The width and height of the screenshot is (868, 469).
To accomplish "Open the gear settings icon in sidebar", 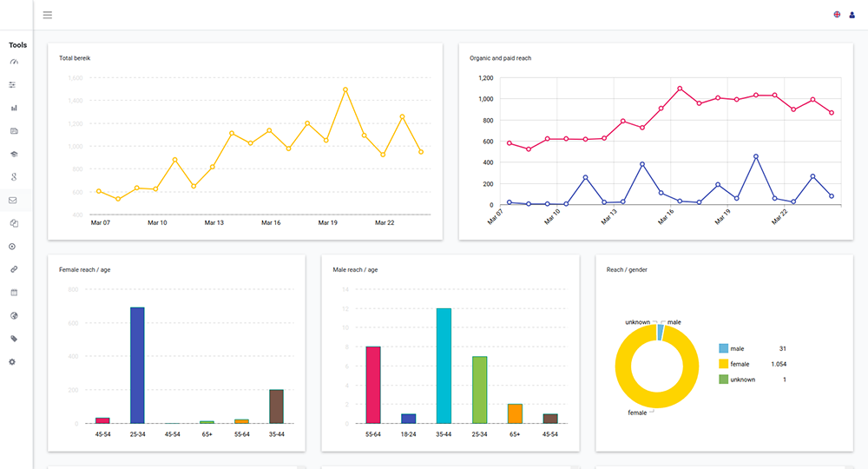I will pos(13,361).
